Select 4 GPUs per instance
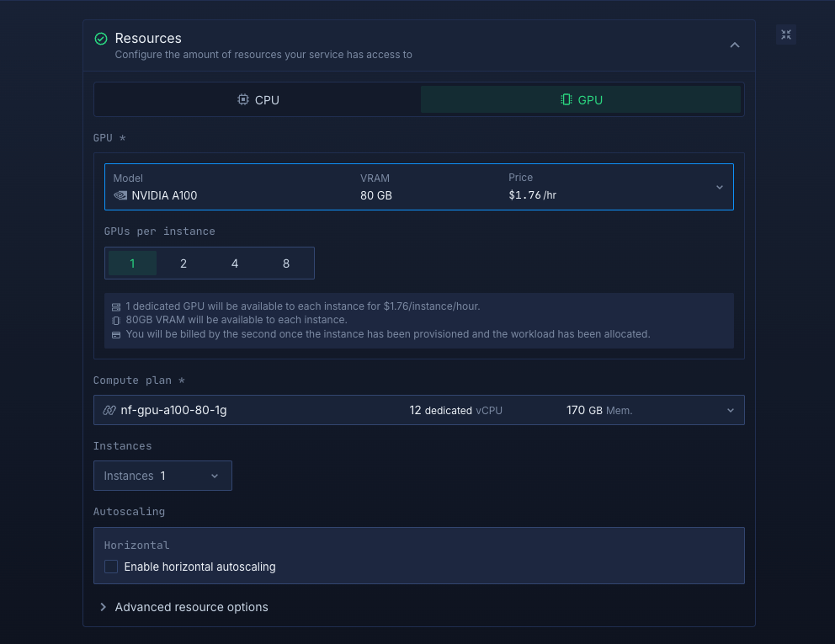This screenshot has height=644, width=835. pyautogui.click(x=235, y=263)
